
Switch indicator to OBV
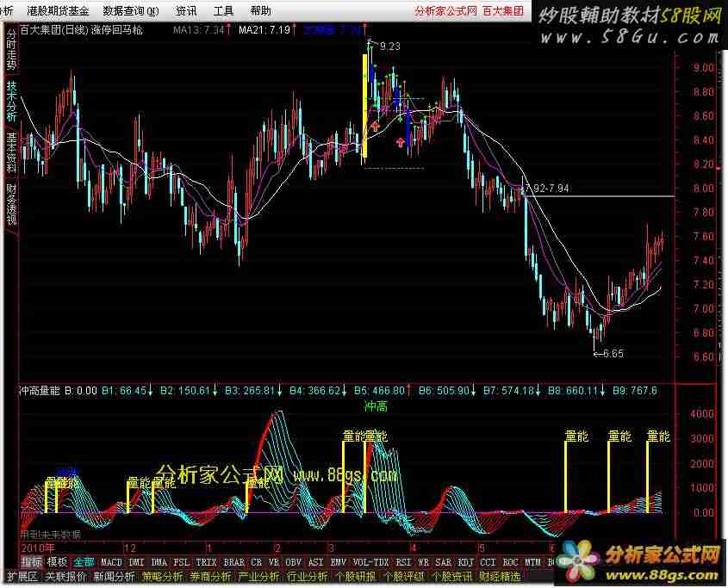[294, 562]
